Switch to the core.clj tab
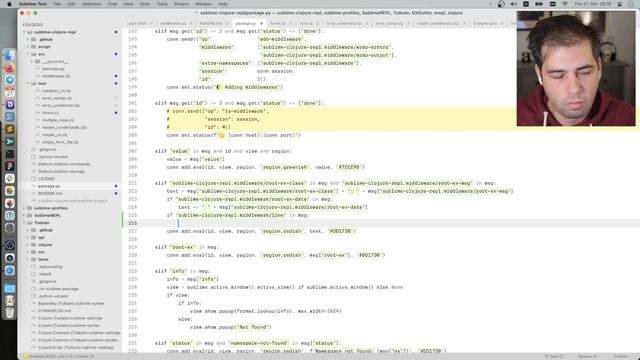 (x=306, y=23)
